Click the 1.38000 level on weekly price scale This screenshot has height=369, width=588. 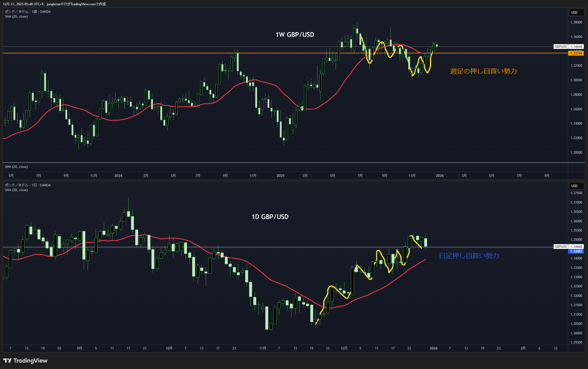coord(576,22)
